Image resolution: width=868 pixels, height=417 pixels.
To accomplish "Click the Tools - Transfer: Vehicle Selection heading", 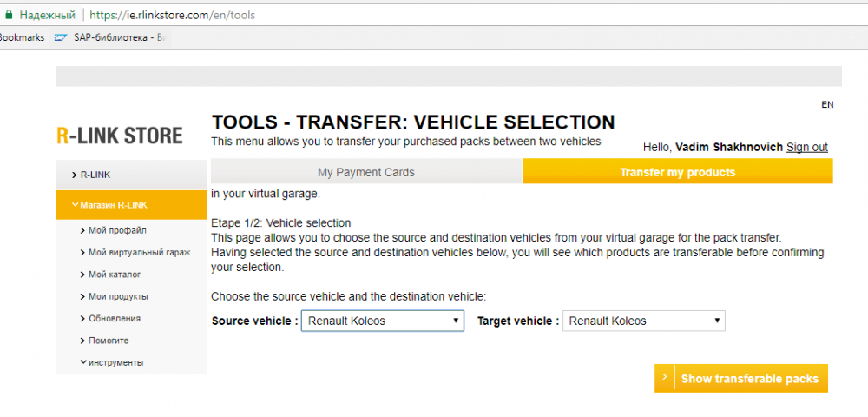I will point(413,123).
